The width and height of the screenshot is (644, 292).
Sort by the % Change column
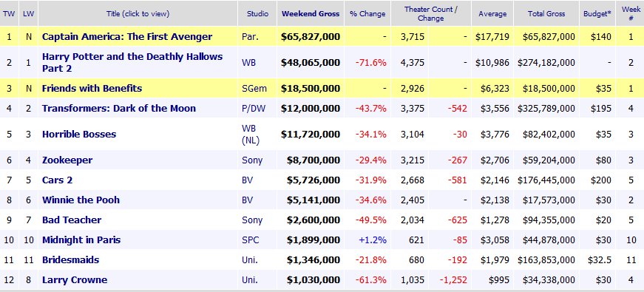coord(367,13)
